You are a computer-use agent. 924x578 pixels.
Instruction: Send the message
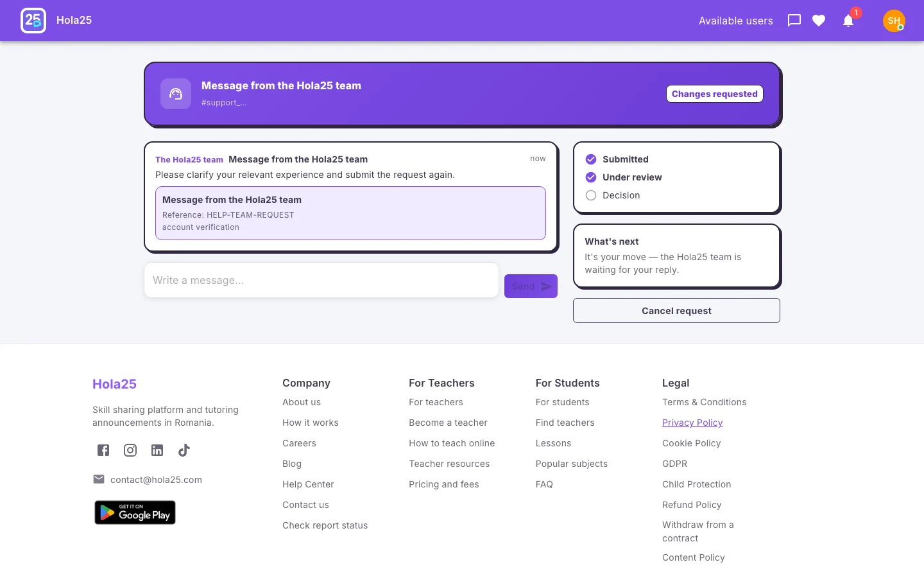[x=531, y=286]
